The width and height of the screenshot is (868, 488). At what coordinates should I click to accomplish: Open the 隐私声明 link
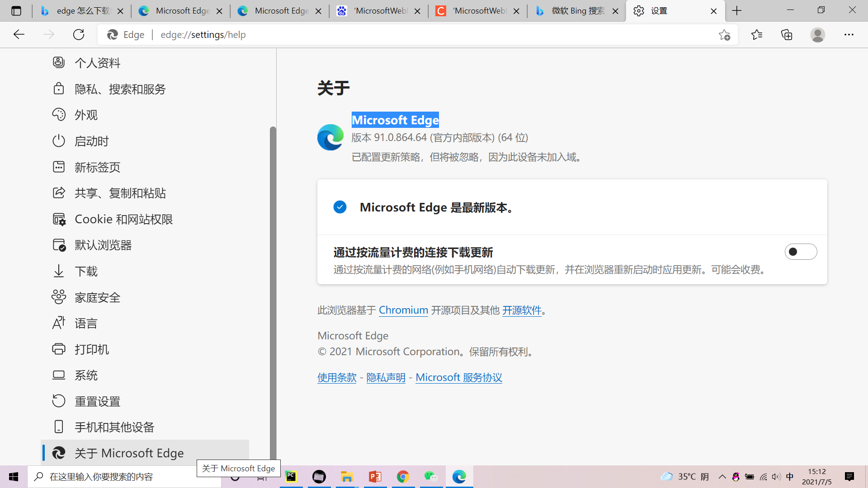[386, 377]
